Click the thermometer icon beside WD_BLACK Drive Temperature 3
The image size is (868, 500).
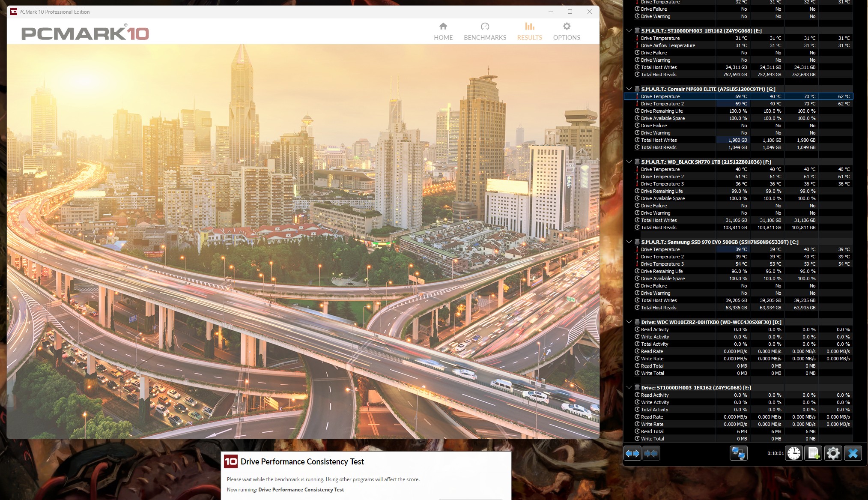[x=637, y=184]
